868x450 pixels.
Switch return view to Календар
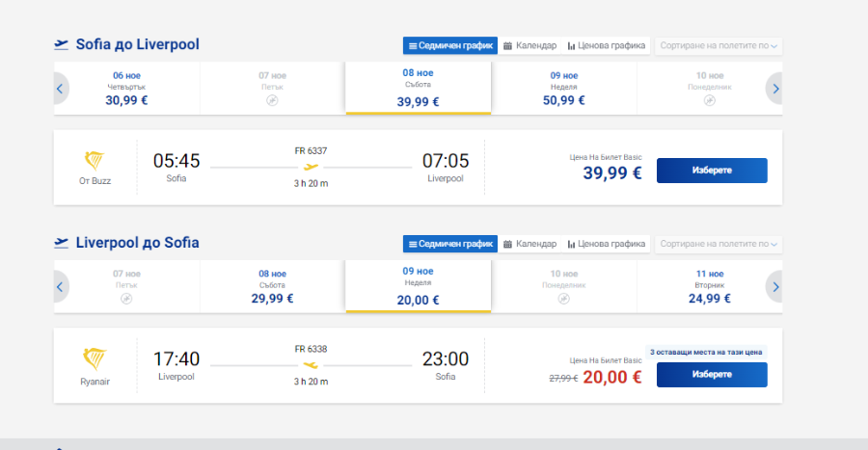click(529, 244)
